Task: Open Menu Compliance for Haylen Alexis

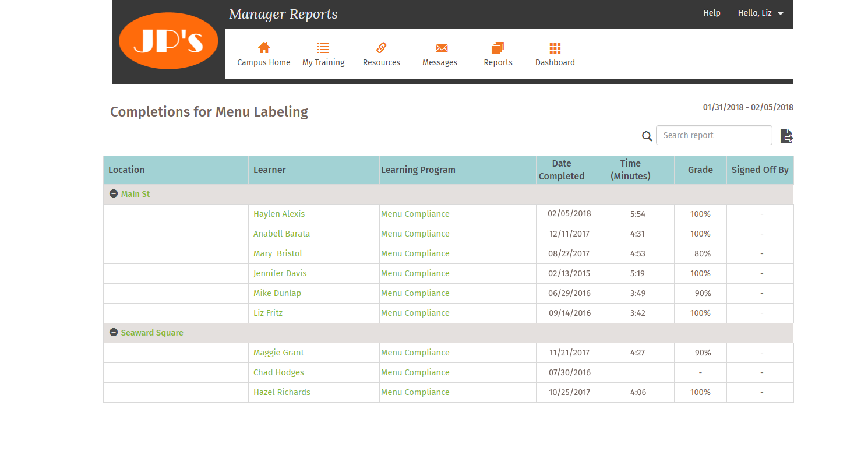Action: 415,214
